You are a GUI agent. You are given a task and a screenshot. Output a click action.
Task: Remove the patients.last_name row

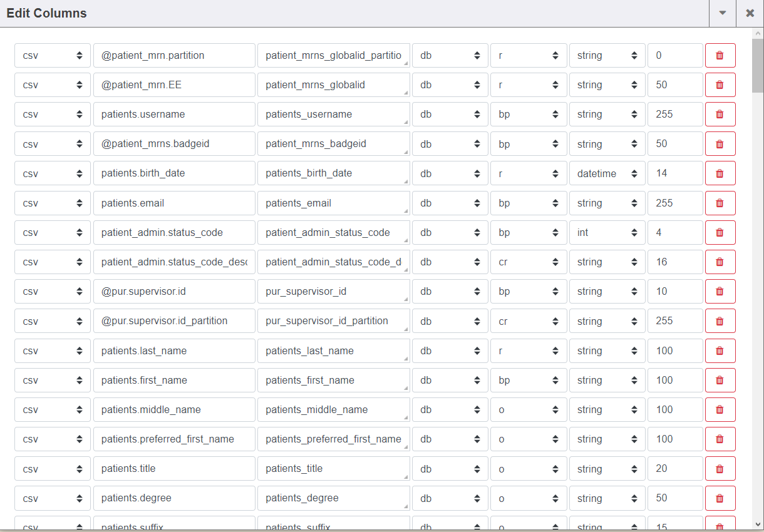point(720,350)
